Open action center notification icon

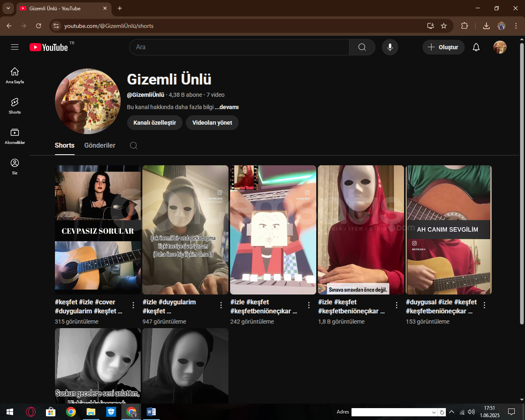(511, 412)
